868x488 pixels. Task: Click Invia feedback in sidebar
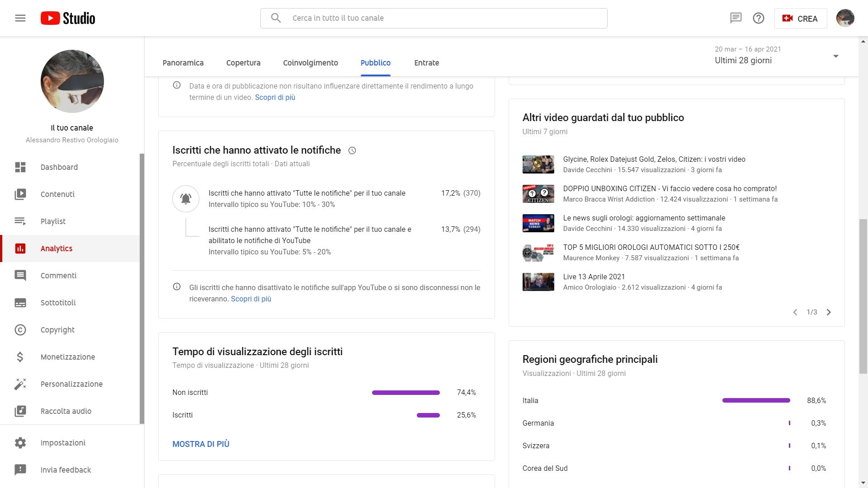coord(72,470)
